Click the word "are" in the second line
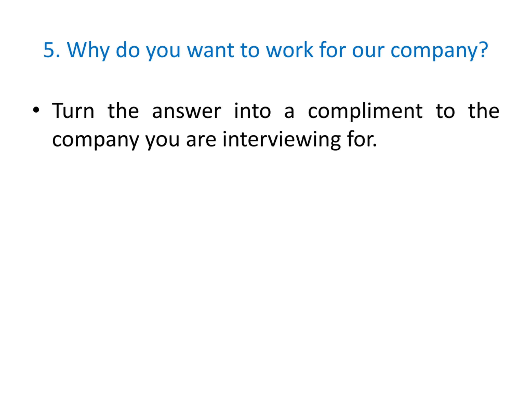Image resolution: width=532 pixels, height=399 pixels. point(201,140)
